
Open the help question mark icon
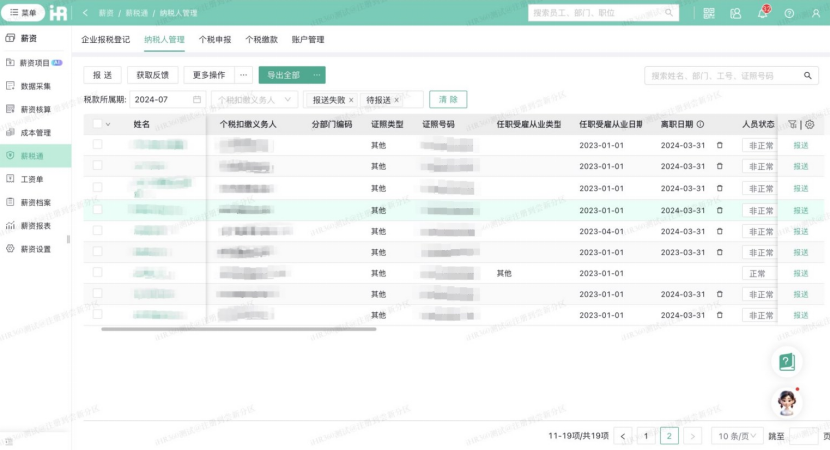tap(789, 13)
